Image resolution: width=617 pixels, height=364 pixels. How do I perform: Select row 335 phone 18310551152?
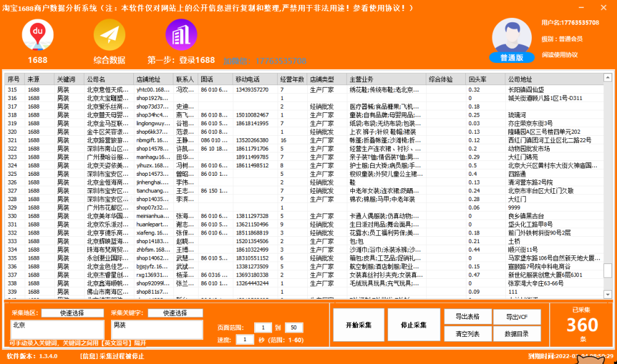pos(252,258)
